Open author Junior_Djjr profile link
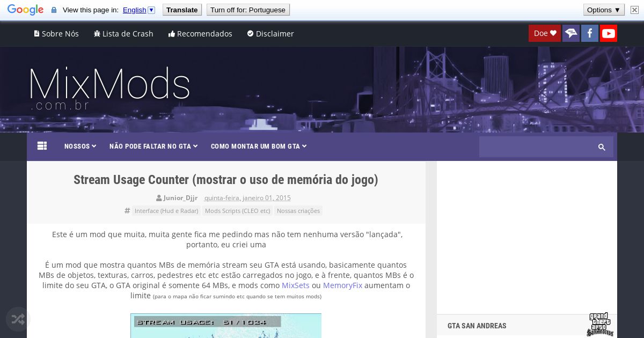 click(x=180, y=198)
